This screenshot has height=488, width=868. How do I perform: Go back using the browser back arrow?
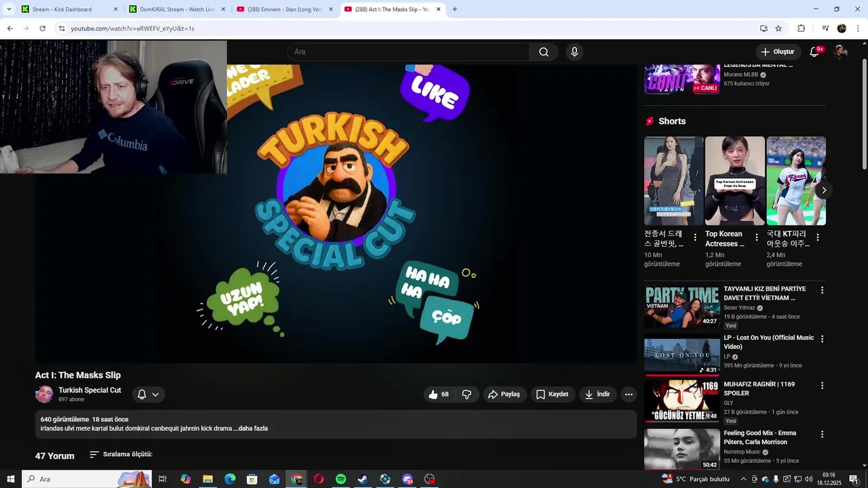(x=9, y=28)
